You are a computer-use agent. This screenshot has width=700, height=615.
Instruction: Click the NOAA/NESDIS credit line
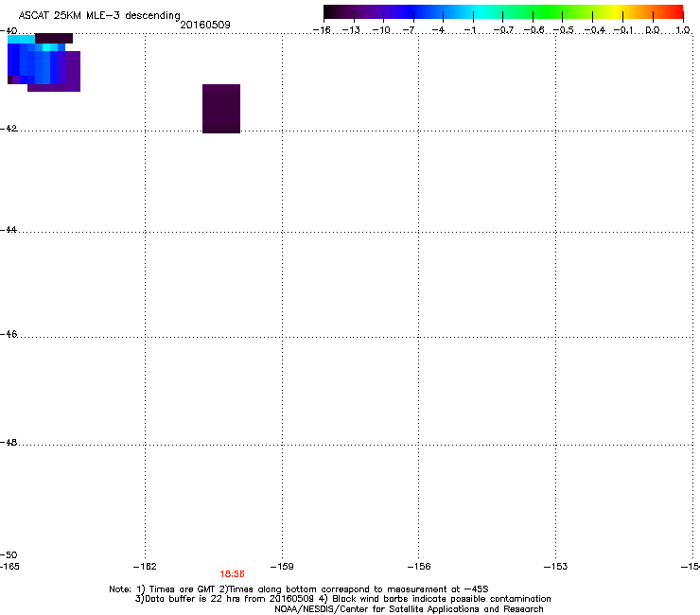pyautogui.click(x=409, y=609)
